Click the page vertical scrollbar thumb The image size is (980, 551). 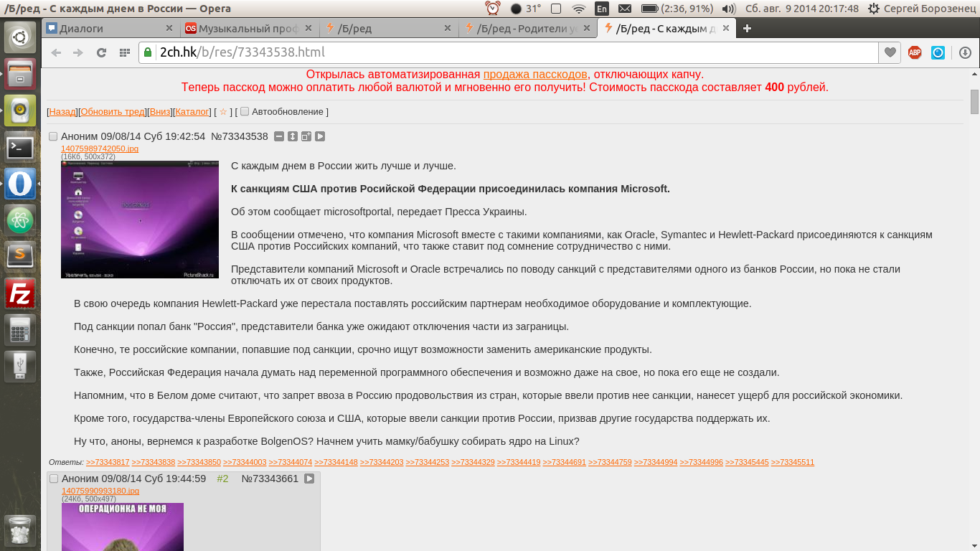pos(974,101)
